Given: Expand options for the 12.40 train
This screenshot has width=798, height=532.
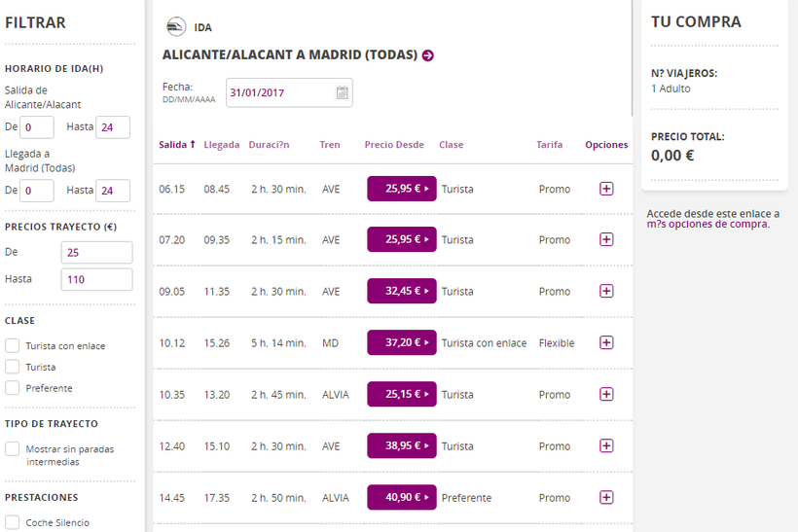Looking at the screenshot, I should (606, 445).
